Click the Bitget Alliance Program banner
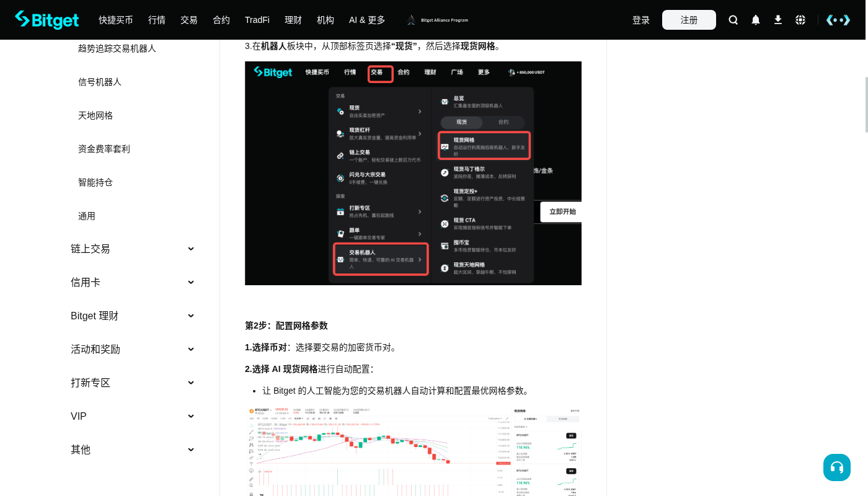 [x=437, y=20]
